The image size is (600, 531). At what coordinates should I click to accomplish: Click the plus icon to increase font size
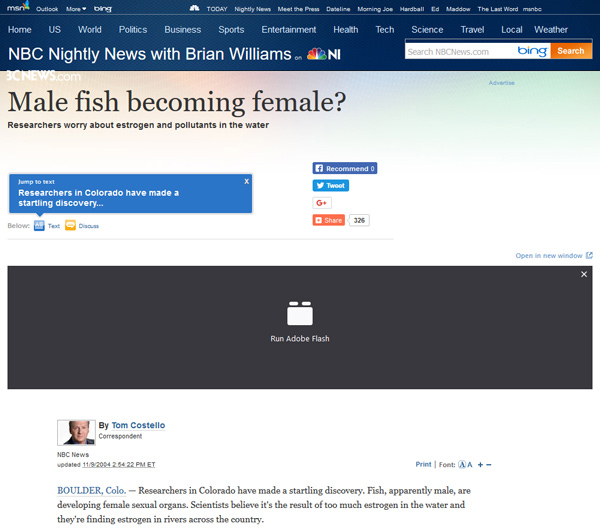[x=480, y=465]
